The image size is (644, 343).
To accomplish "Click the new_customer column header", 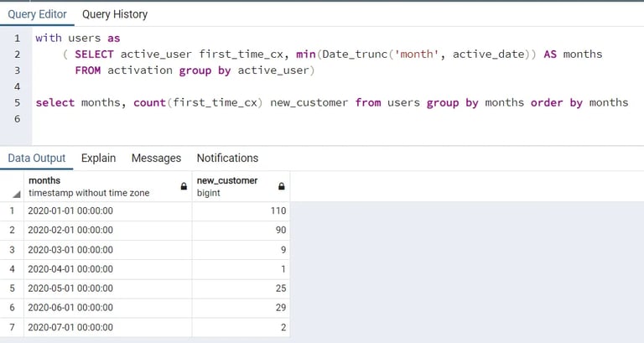I will pos(241,186).
